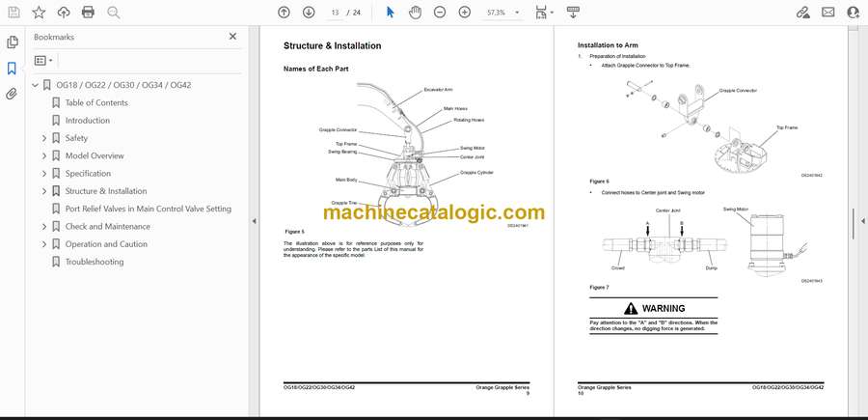Close the Bookmarks panel
Image resolution: width=868 pixels, height=420 pixels.
[232, 36]
